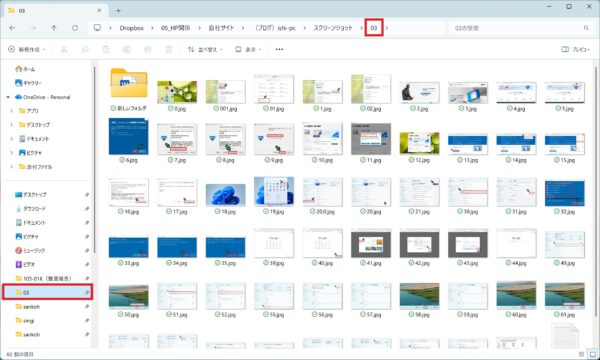The image size is (600, 360).
Task: Go up one folder level
Action: 54,28
